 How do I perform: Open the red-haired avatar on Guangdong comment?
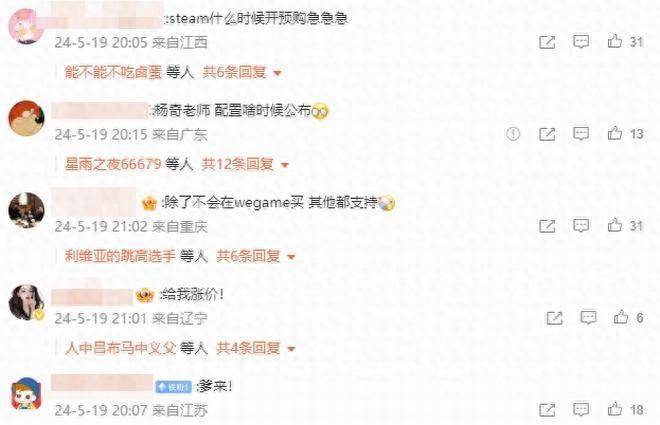pos(26,118)
